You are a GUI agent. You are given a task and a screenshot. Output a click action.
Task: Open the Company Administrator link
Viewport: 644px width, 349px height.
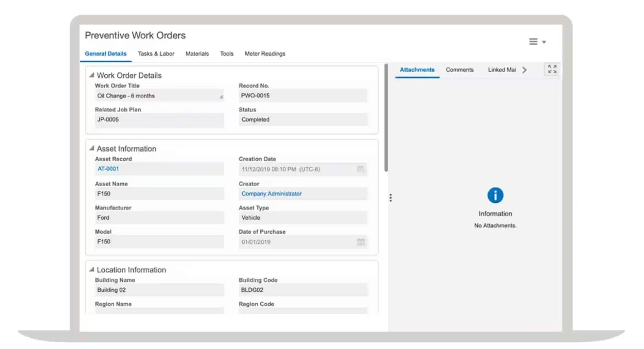tap(271, 194)
